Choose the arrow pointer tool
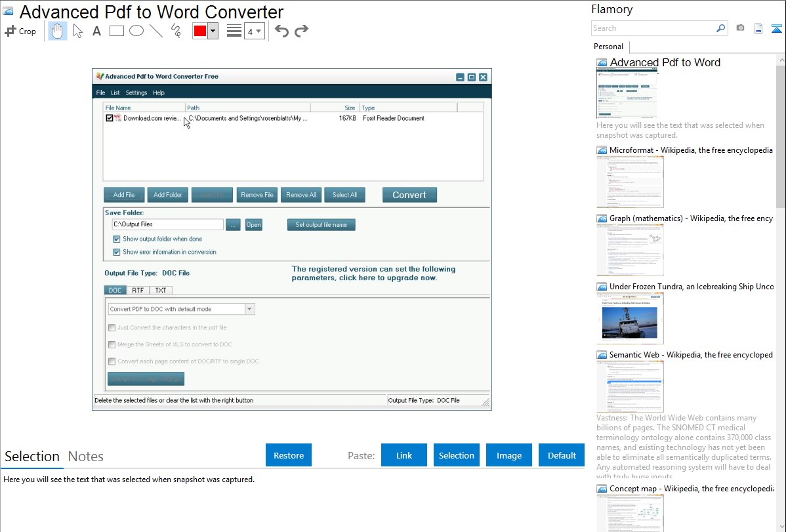786x532 pixels. [77, 31]
